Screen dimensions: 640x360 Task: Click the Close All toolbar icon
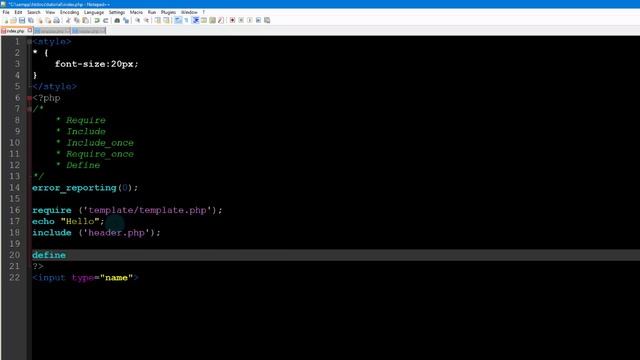(x=48, y=20)
